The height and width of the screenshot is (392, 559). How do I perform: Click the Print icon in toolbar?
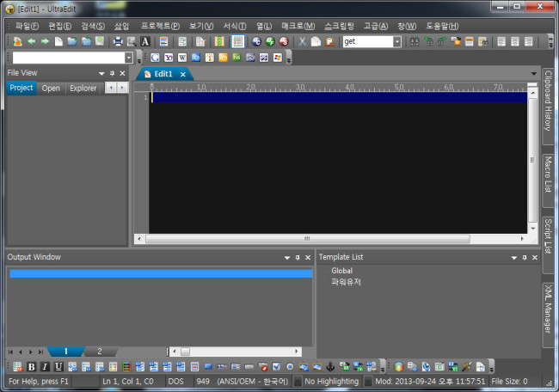click(118, 41)
